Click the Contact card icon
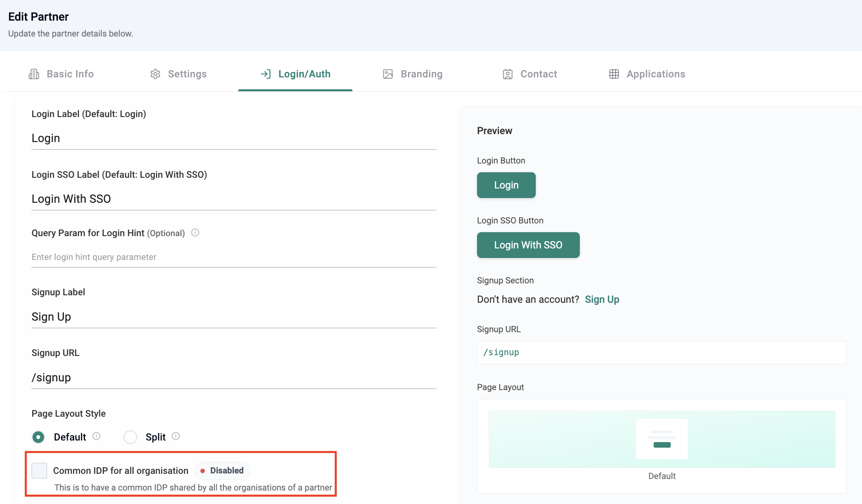Viewport: 862px width, 504px height. tap(508, 74)
